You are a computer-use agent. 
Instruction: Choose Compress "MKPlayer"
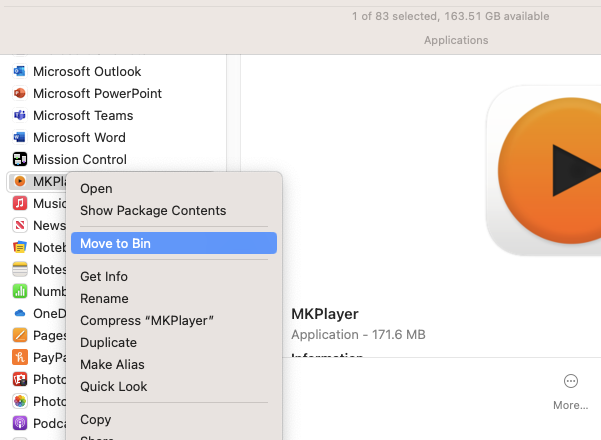174,320
